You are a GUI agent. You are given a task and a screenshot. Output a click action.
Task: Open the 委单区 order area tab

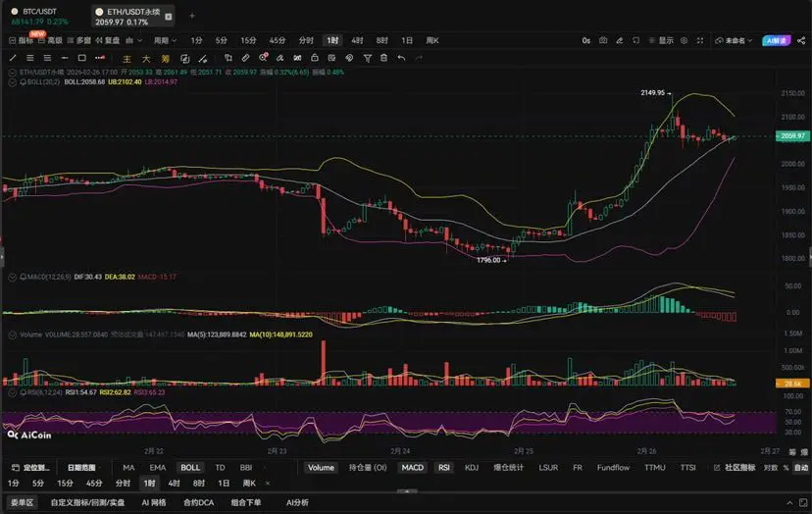22,502
